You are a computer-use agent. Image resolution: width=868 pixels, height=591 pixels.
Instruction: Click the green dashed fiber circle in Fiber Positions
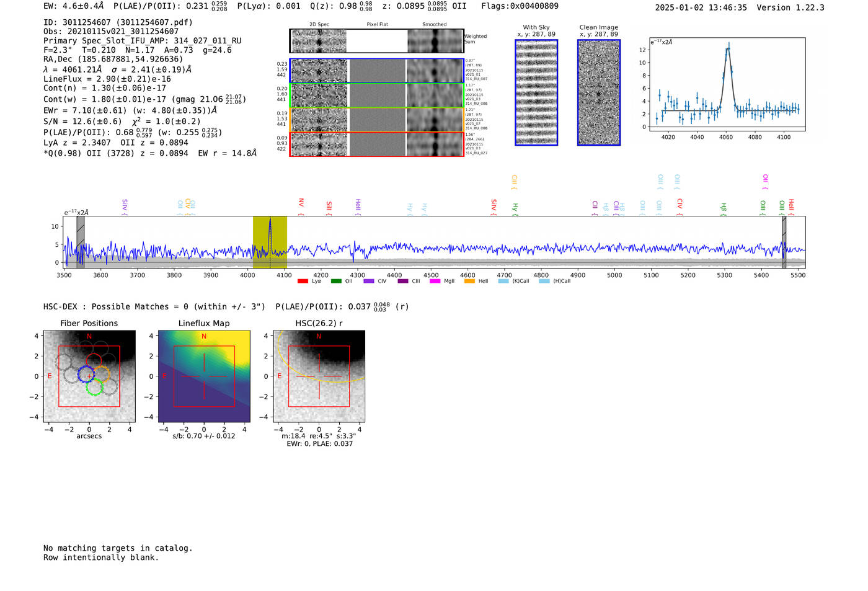tap(94, 388)
